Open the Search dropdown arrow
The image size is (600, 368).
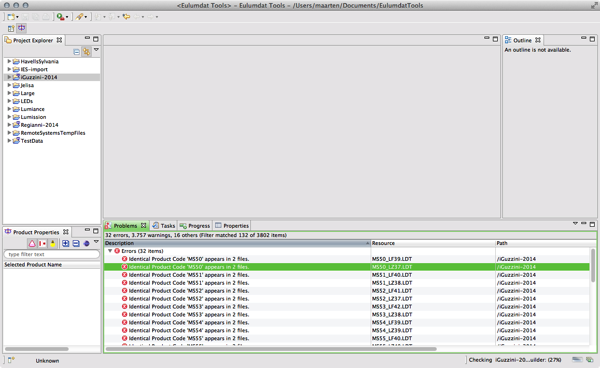click(86, 17)
